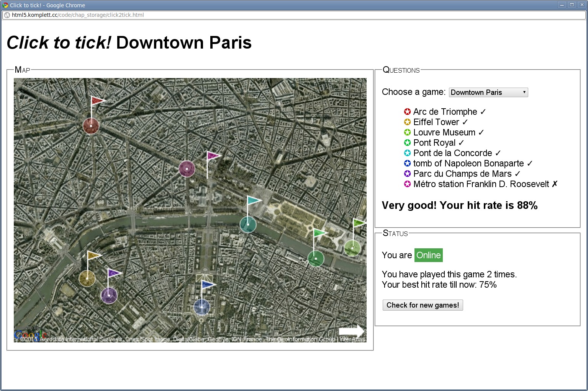Image resolution: width=588 pixels, height=391 pixels.
Task: Click the browser address bar URL
Action: pos(78,15)
